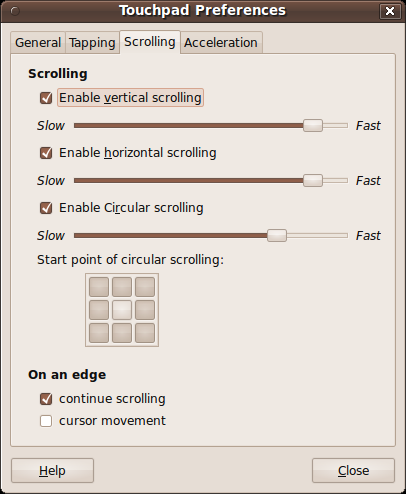Click the Help button
The width and height of the screenshot is (406, 494).
(52, 471)
